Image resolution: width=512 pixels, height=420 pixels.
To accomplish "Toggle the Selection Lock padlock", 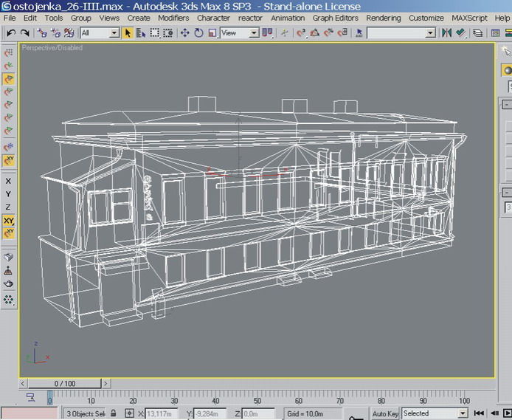I will [x=114, y=413].
